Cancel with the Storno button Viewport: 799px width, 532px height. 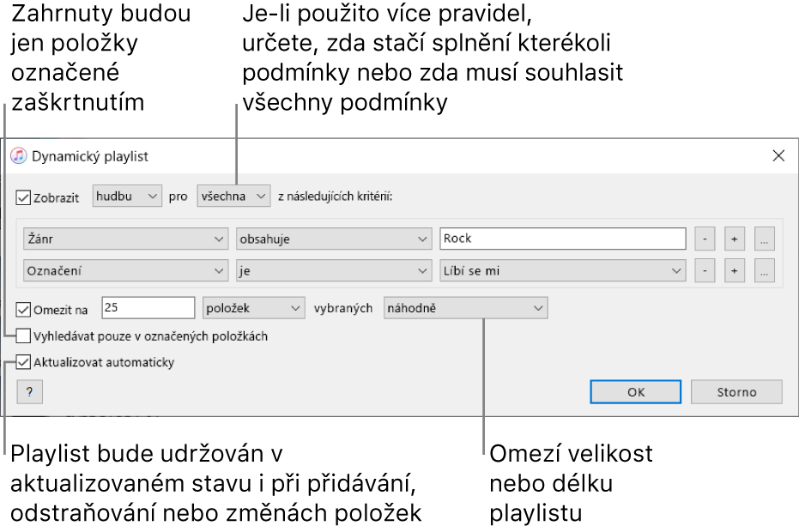click(736, 392)
